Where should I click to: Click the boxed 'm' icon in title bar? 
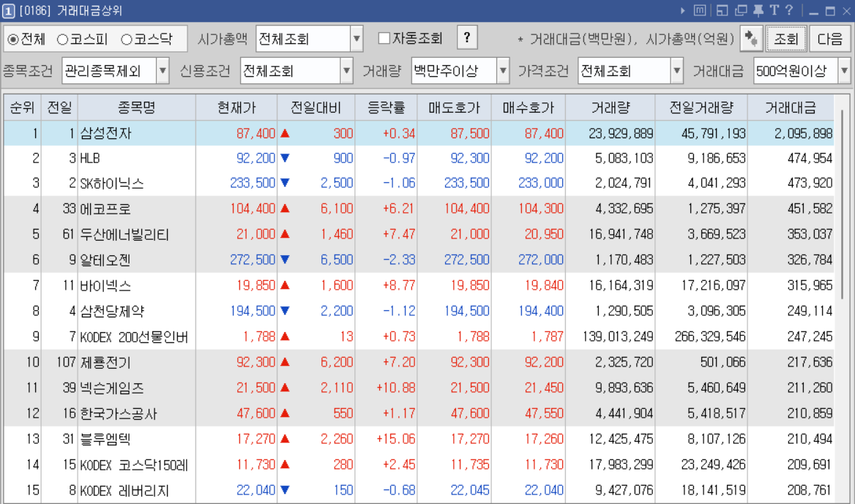pos(700,10)
